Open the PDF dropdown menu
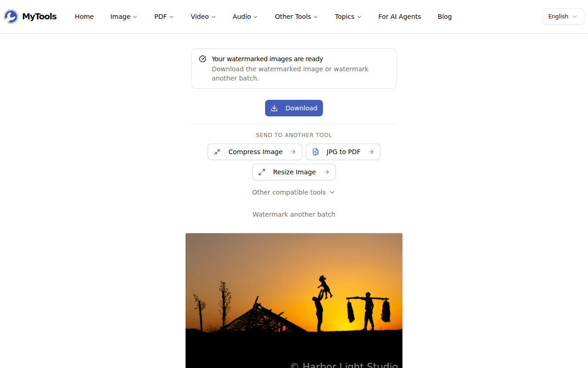 tap(164, 17)
